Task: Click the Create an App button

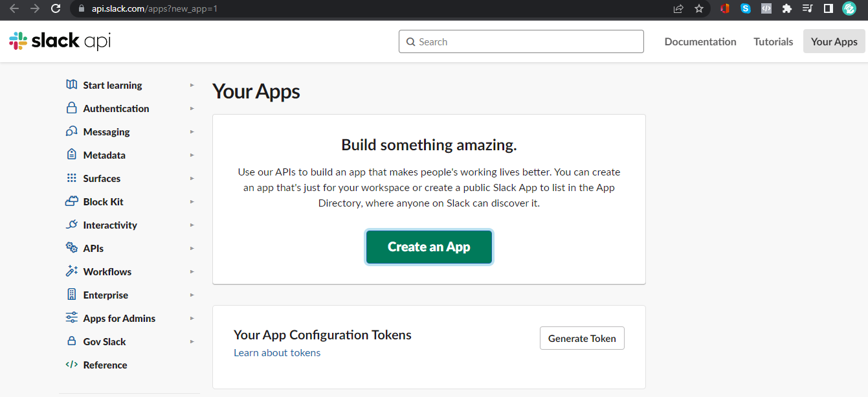Action: click(x=429, y=247)
